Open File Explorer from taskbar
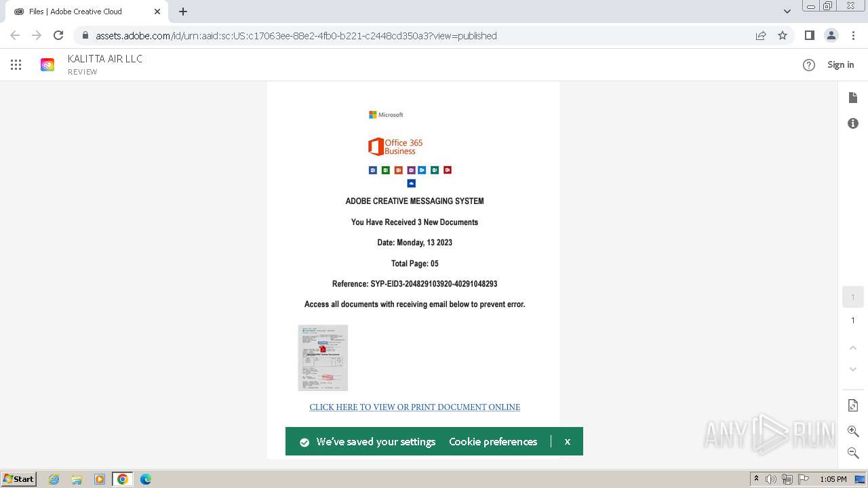868x488 pixels. [77, 479]
